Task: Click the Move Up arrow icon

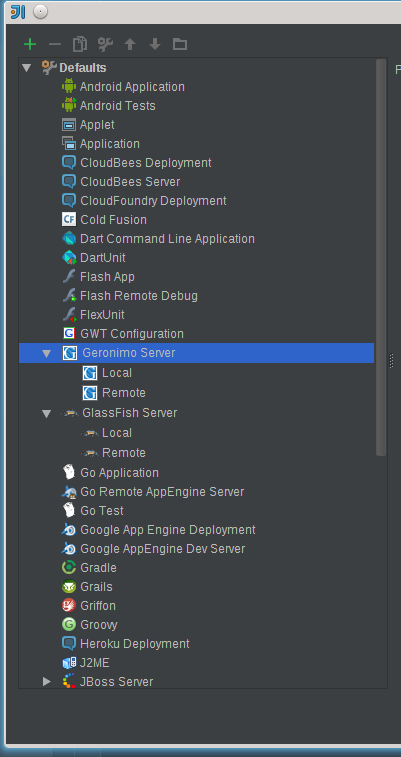Action: point(130,44)
